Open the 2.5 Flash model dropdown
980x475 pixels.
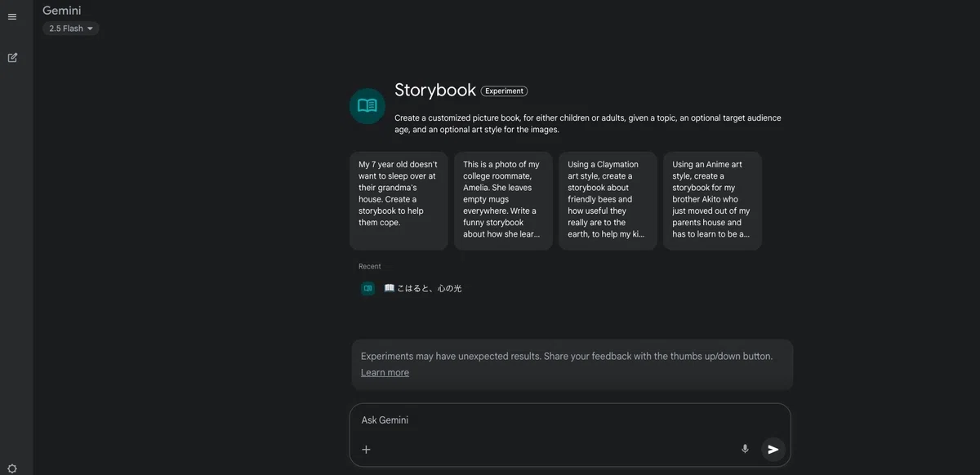pos(71,29)
